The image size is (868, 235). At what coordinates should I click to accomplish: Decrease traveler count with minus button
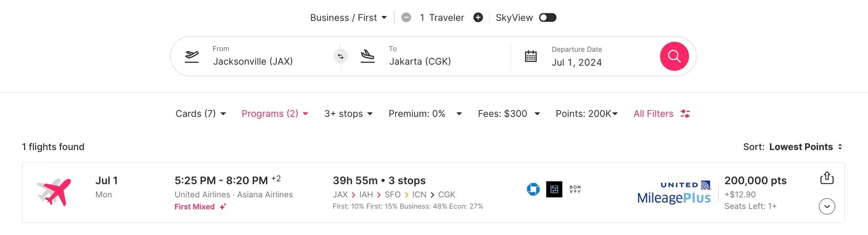coord(406,17)
